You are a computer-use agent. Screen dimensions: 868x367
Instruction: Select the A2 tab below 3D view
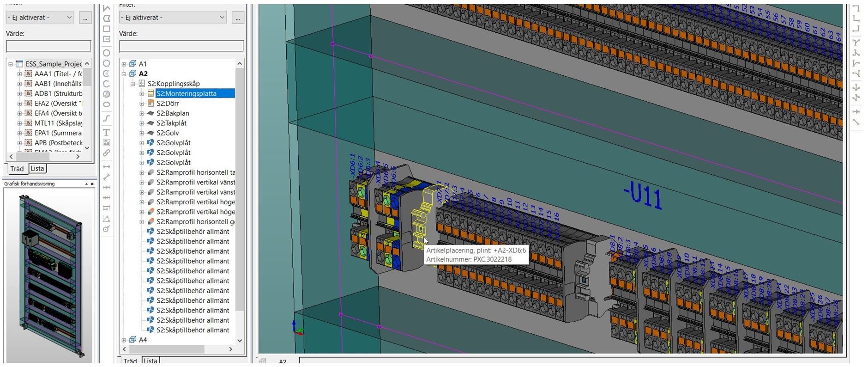tap(283, 361)
